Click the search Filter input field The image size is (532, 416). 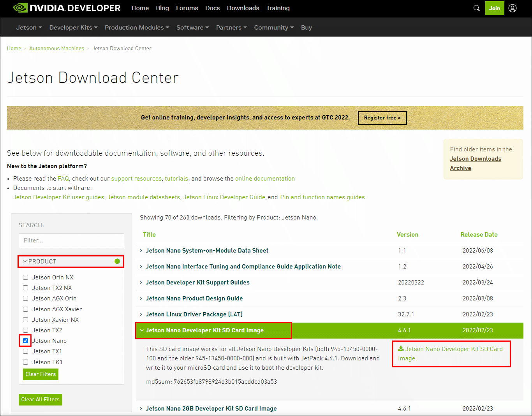pyautogui.click(x=71, y=241)
